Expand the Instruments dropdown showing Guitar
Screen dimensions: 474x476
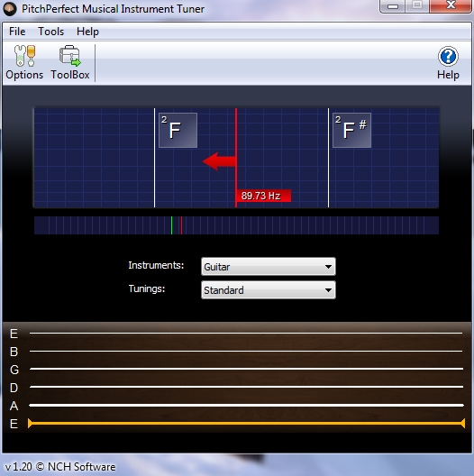pyautogui.click(x=269, y=267)
